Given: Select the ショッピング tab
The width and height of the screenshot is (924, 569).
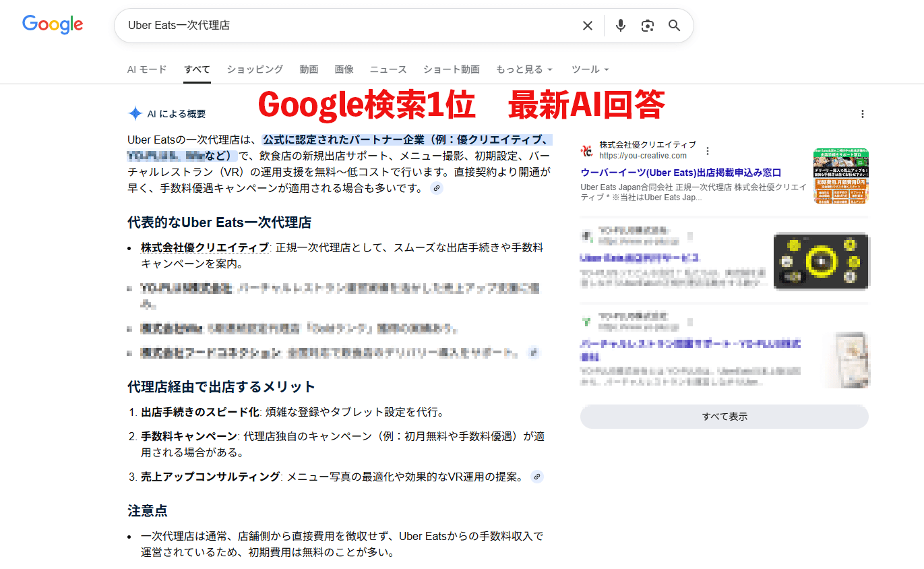Looking at the screenshot, I should (255, 69).
